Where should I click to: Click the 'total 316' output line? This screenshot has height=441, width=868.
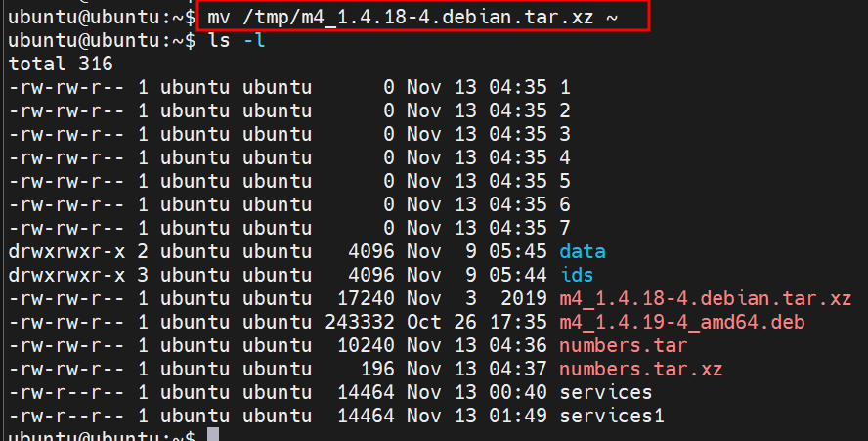61,65
